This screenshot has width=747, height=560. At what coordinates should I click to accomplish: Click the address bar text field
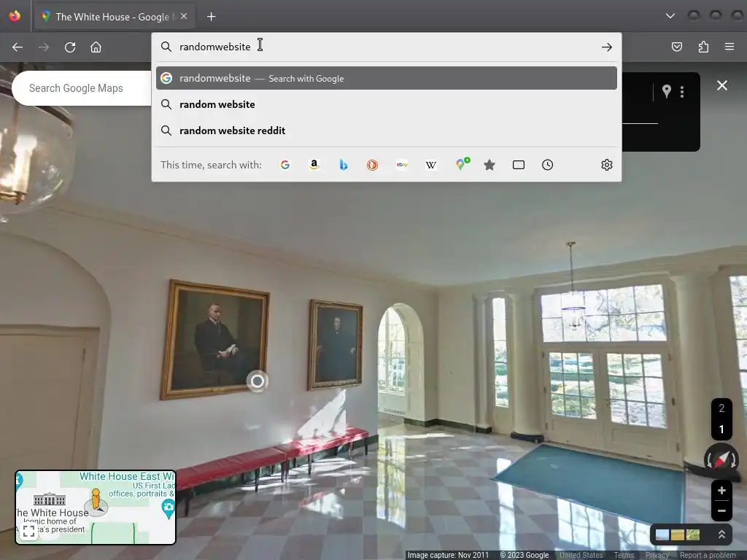386,47
